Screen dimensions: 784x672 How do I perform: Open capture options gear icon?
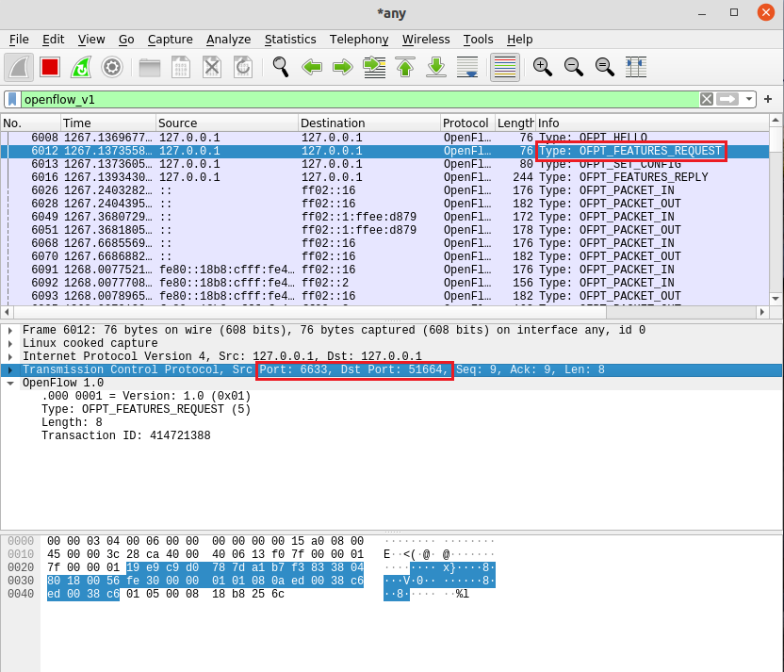[112, 67]
